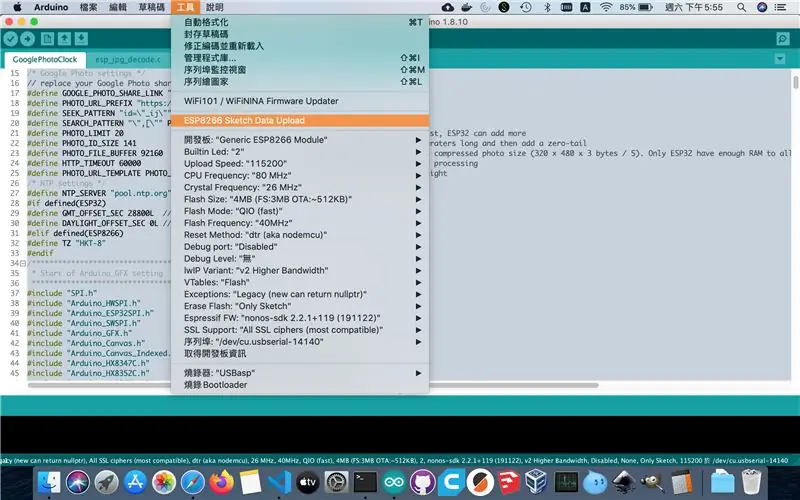Viewport: 800px width, 500px height.
Task: Launch Siri from the Dock
Action: (x=78, y=482)
